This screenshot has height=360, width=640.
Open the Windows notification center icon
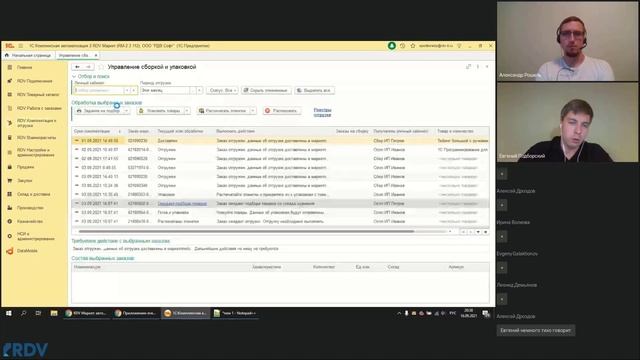tap(486, 313)
